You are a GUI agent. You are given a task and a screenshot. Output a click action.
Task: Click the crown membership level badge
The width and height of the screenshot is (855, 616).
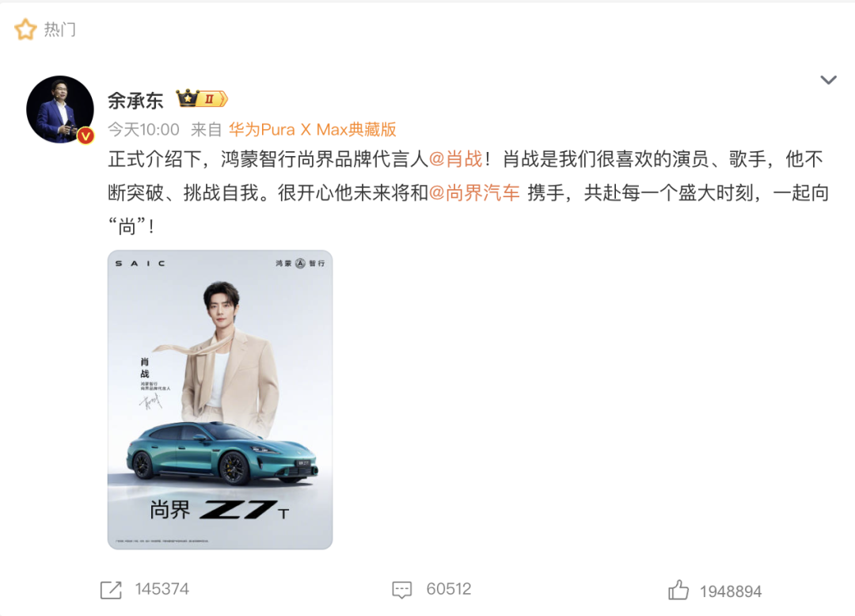[202, 99]
